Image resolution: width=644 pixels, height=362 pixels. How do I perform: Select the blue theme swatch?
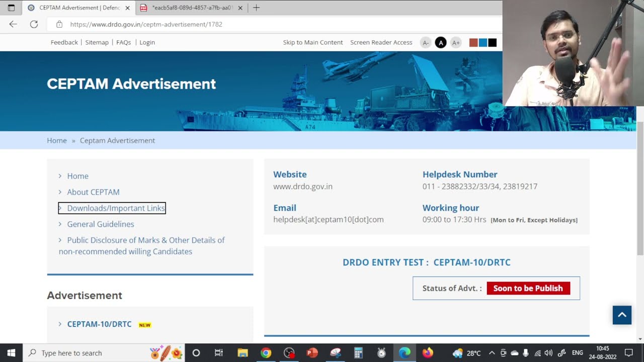click(x=483, y=43)
